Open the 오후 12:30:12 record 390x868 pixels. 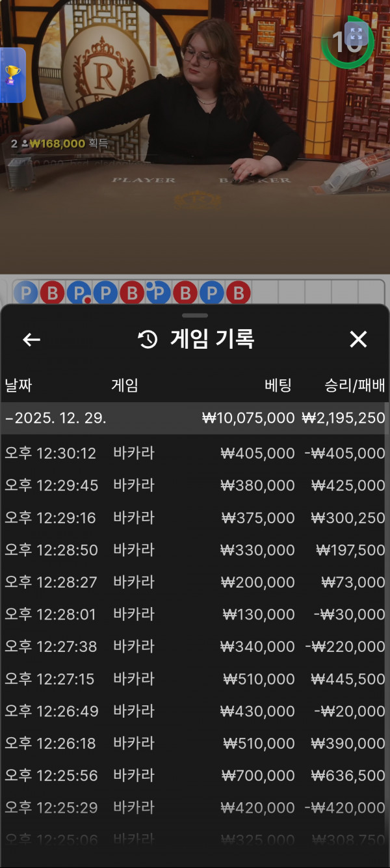194,453
